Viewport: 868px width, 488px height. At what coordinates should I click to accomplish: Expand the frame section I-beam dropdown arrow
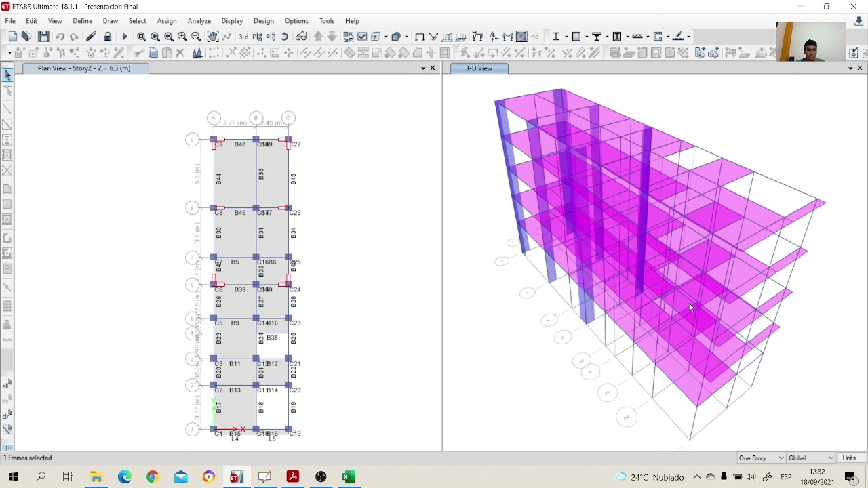(x=566, y=37)
